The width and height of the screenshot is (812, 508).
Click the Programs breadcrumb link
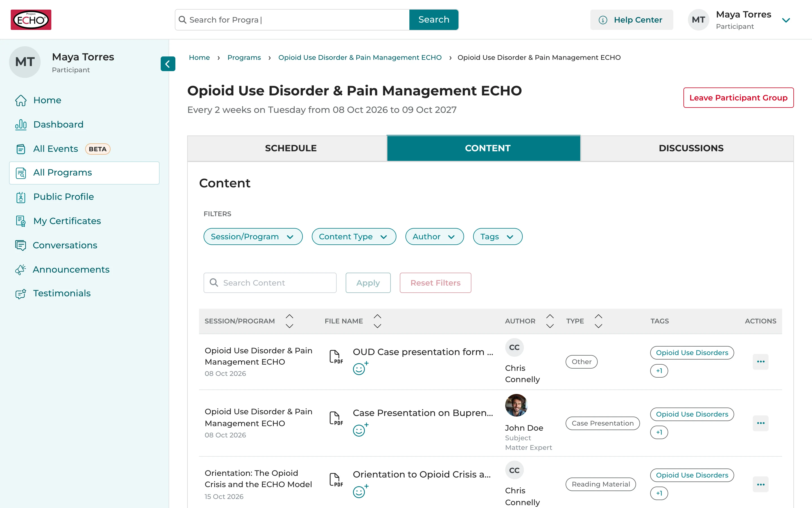pyautogui.click(x=244, y=58)
